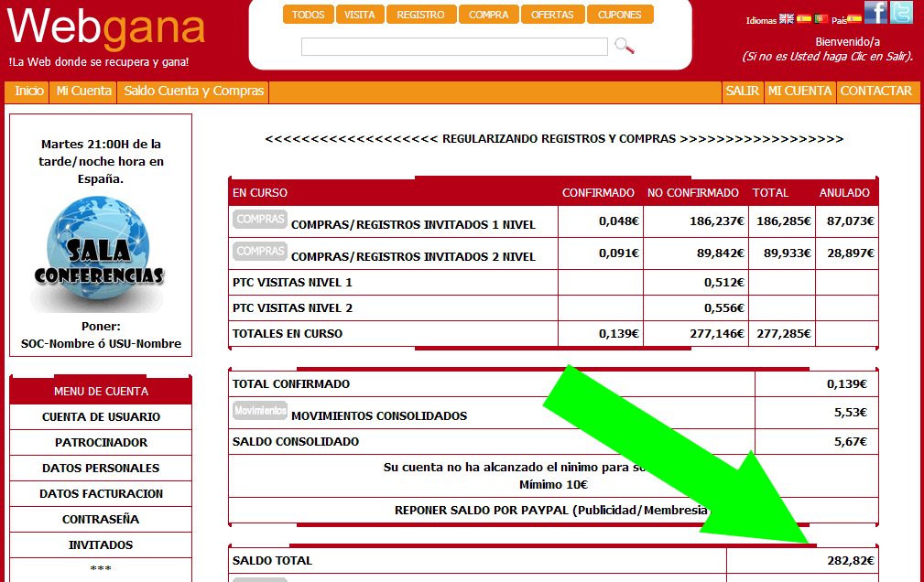Open CONTRASEÑA menu item
Image resolution: width=924 pixels, height=582 pixels.
click(x=101, y=520)
